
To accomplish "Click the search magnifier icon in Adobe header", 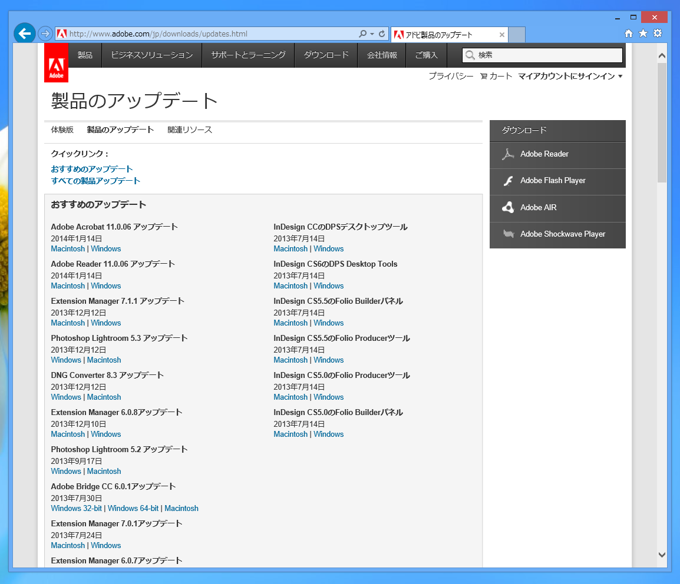I will [x=470, y=55].
